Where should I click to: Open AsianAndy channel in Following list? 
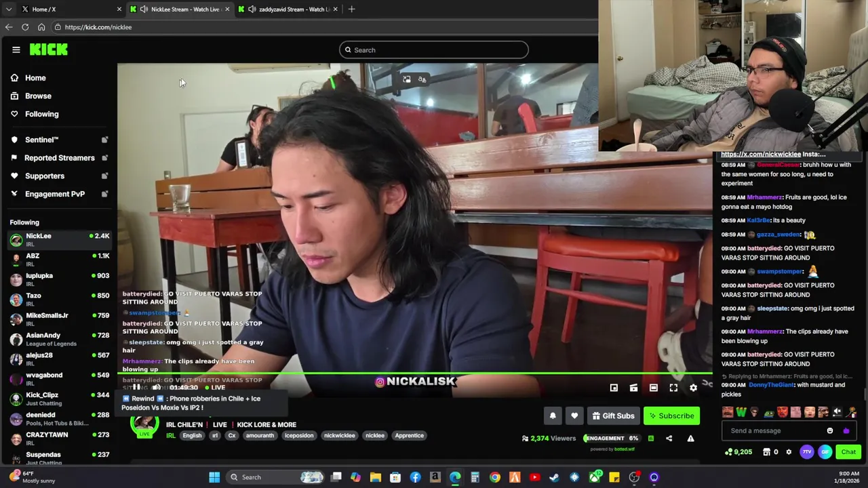click(60, 338)
